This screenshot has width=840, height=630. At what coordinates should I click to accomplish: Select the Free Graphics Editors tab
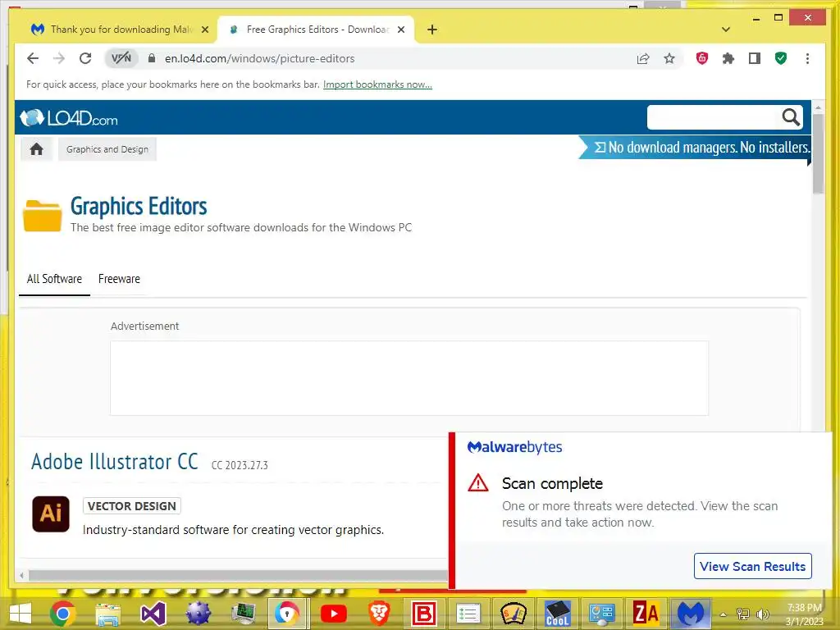coord(317,30)
